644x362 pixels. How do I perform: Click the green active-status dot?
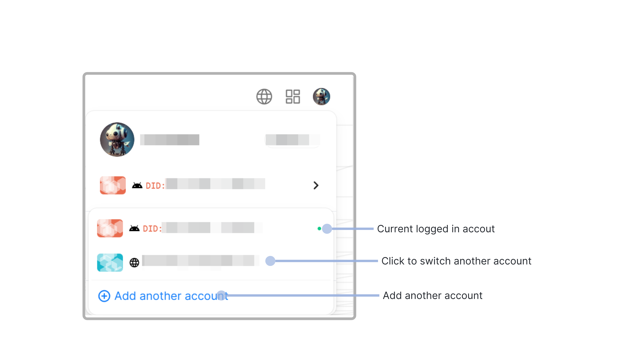click(x=319, y=228)
